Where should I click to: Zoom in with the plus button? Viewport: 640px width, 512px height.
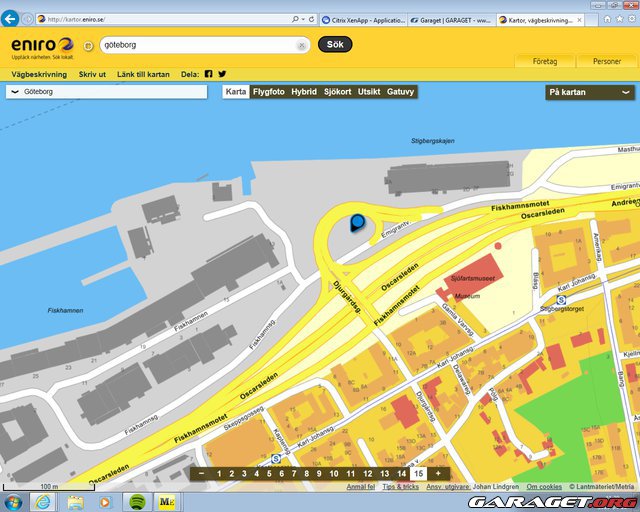437,473
